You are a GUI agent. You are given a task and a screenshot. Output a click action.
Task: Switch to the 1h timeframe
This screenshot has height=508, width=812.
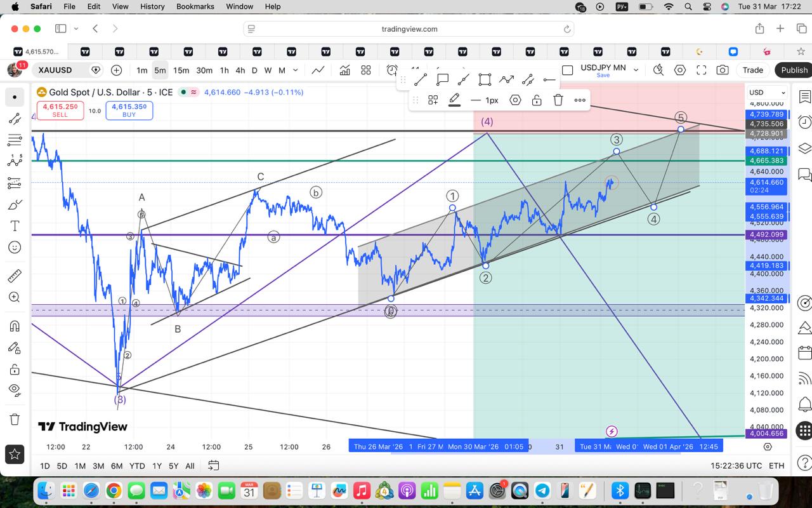tap(224, 70)
